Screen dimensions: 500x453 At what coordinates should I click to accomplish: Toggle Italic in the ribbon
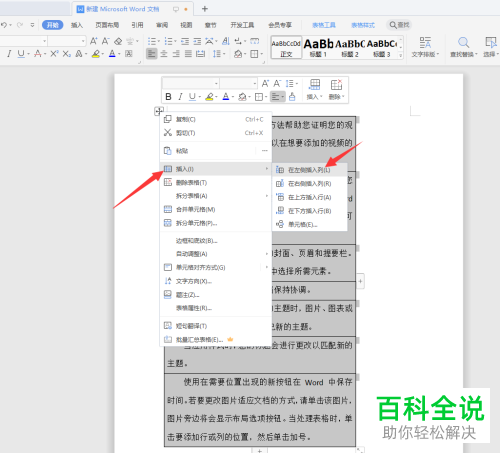[9, 54]
